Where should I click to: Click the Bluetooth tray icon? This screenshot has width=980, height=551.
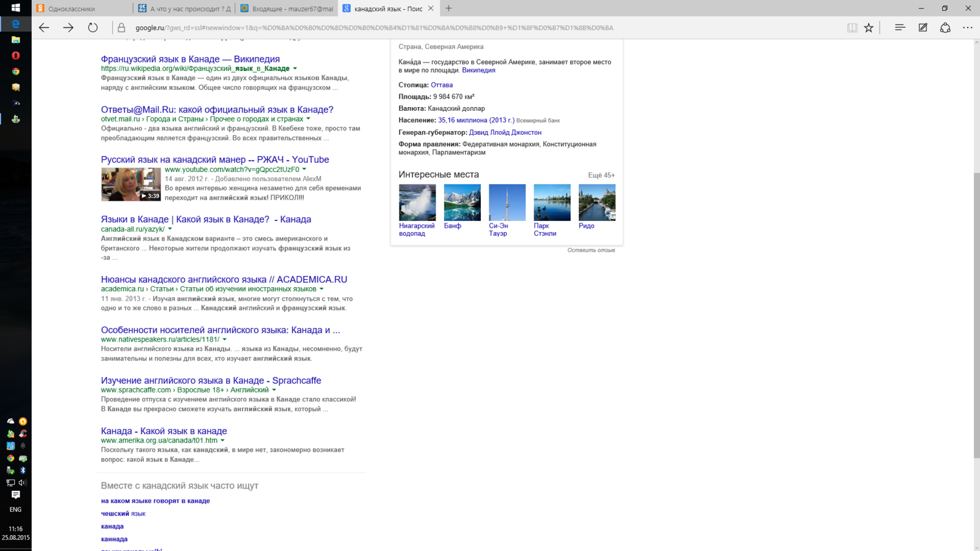click(23, 470)
